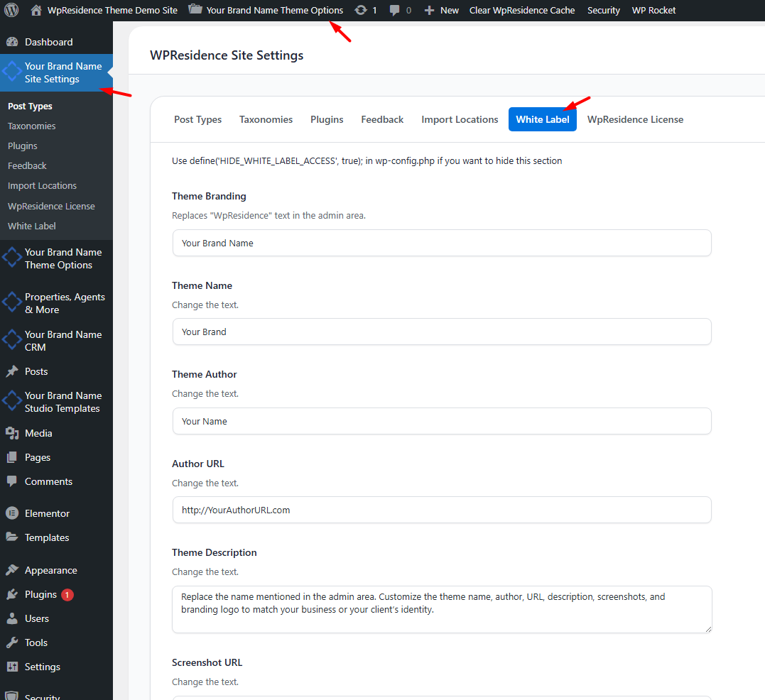Click the HIDE_WHITE_LABEL_ACCESS hint text
765x700 pixels.
tap(367, 161)
